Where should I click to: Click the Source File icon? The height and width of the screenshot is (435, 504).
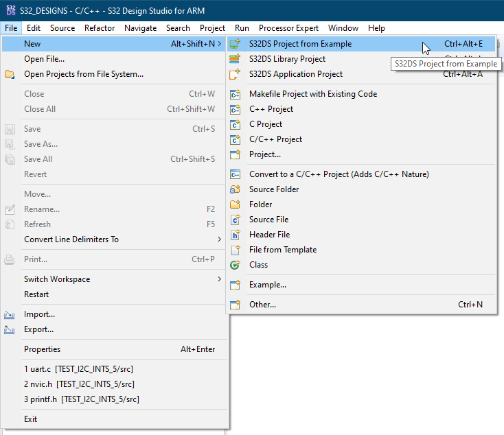[235, 220]
